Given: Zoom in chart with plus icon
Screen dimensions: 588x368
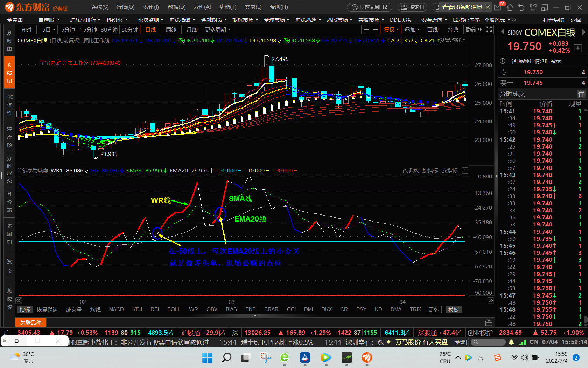Looking at the screenshot, I should (x=366, y=30).
